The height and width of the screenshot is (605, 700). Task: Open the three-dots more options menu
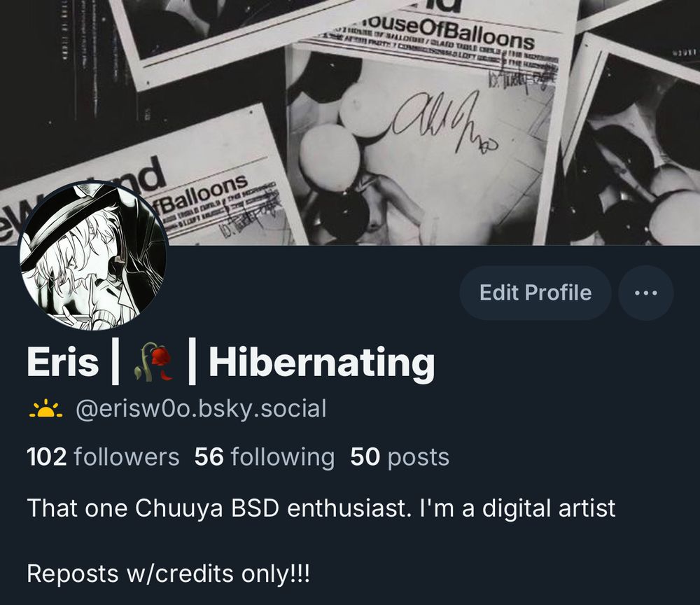pos(645,293)
